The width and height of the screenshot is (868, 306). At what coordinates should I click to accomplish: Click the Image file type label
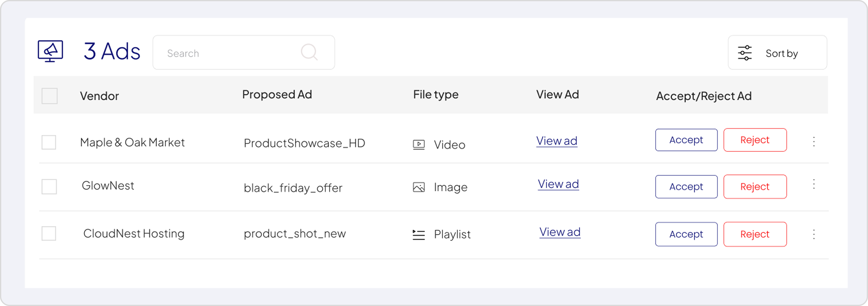tap(450, 187)
